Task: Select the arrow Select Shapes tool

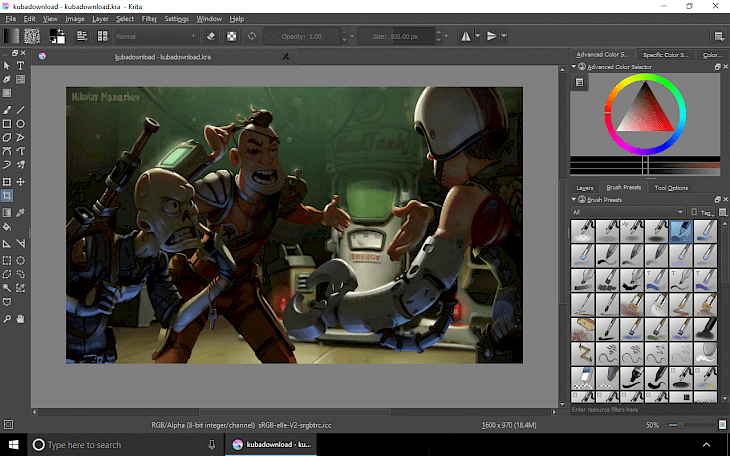Action: (x=7, y=66)
